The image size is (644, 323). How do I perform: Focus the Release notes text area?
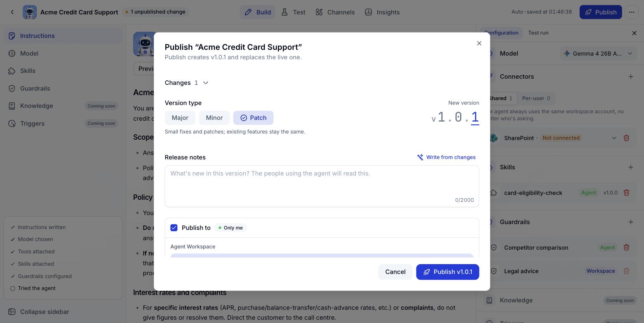pyautogui.click(x=322, y=186)
